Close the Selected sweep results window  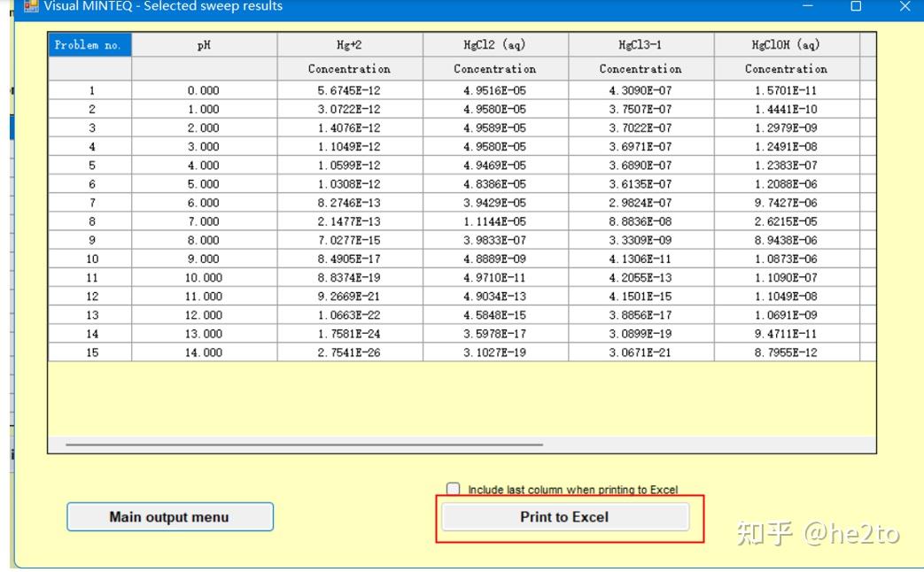[905, 6]
